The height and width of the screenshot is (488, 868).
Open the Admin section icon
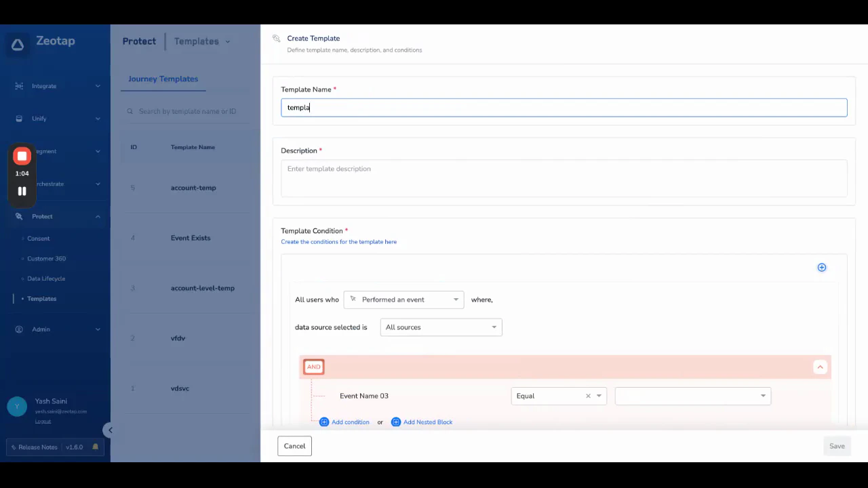point(19,329)
